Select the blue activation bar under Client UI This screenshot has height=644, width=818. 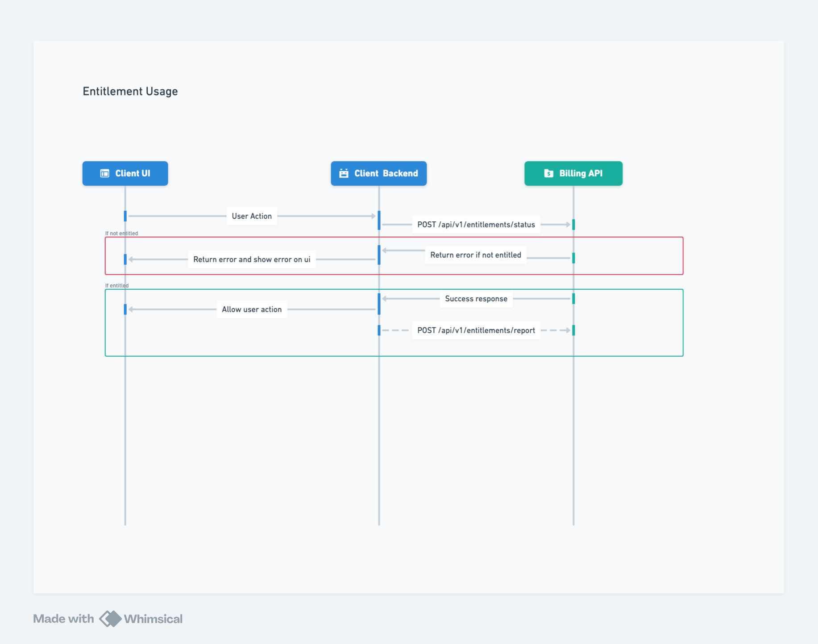tap(125, 216)
